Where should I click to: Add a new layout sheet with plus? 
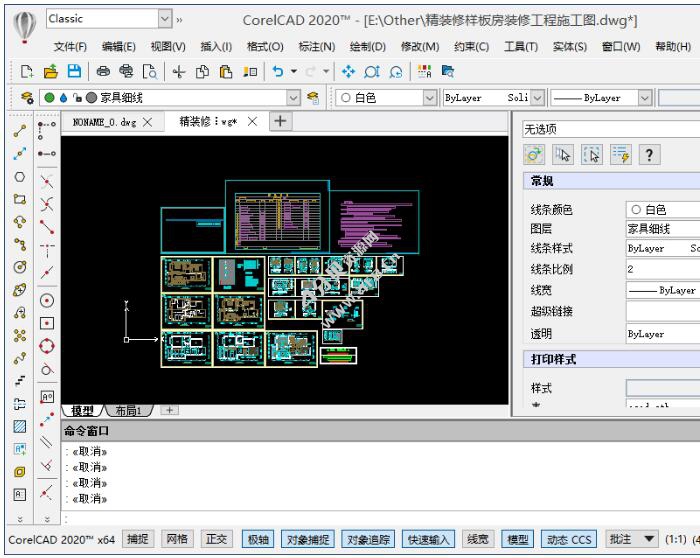[169, 410]
